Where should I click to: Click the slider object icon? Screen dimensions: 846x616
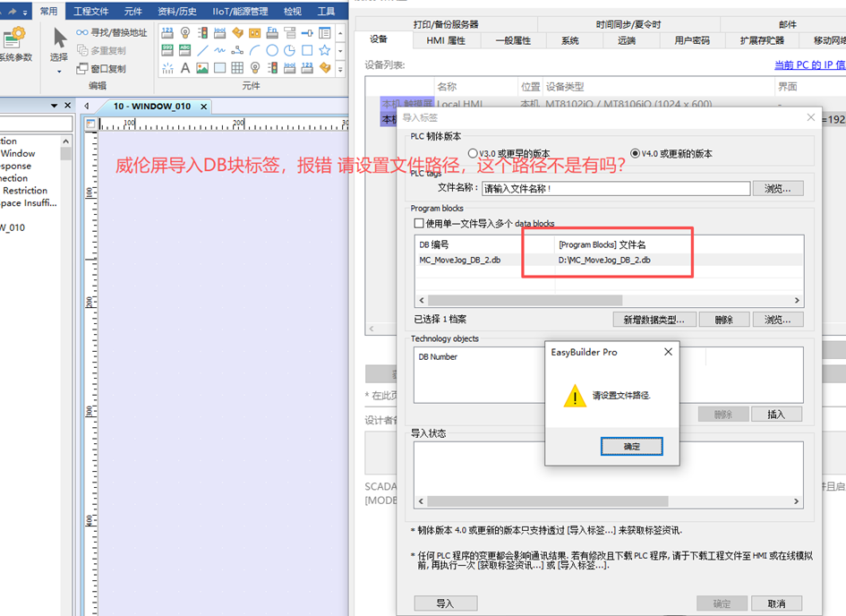coord(307,33)
